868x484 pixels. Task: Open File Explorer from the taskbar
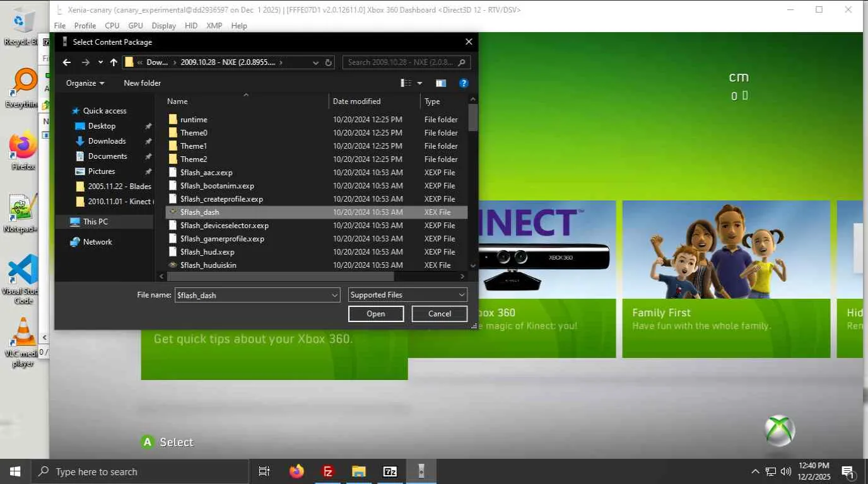[359, 471]
